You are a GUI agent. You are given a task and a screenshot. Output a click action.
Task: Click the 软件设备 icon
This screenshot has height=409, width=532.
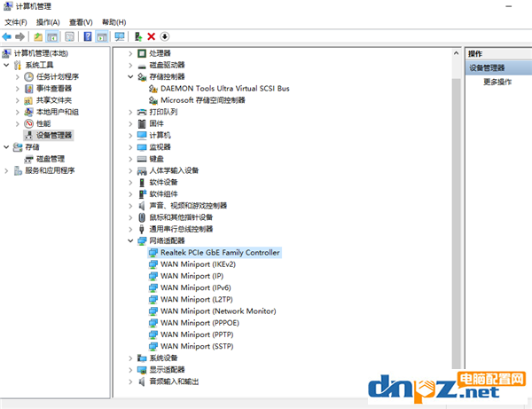coord(142,183)
